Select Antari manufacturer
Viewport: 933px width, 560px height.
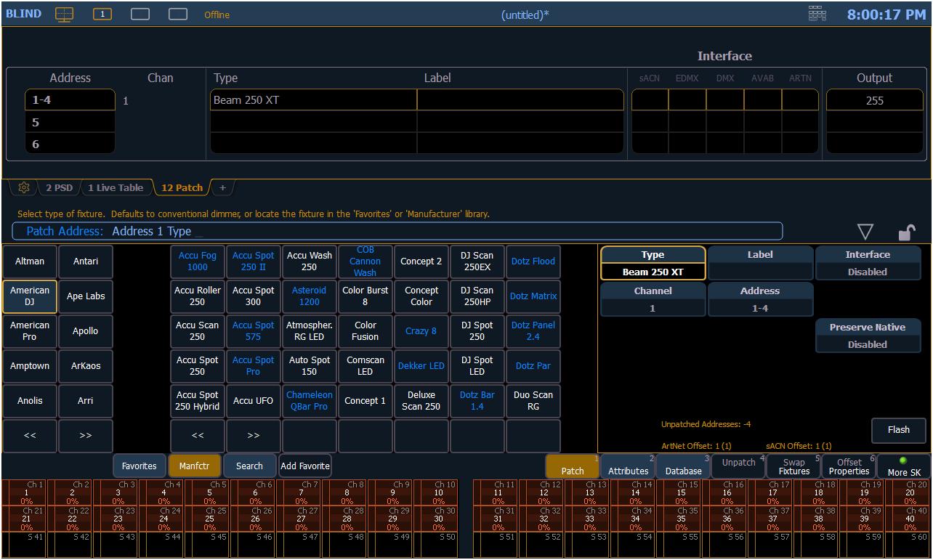pyautogui.click(x=86, y=261)
